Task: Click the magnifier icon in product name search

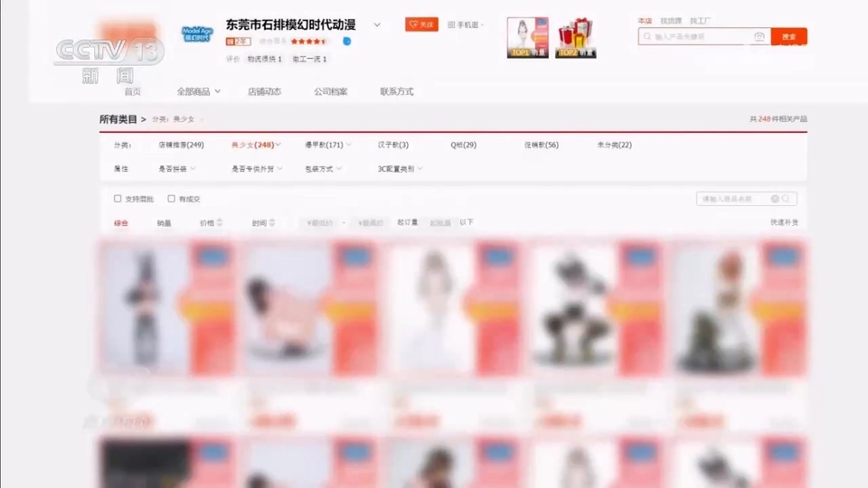Action: pos(787,199)
